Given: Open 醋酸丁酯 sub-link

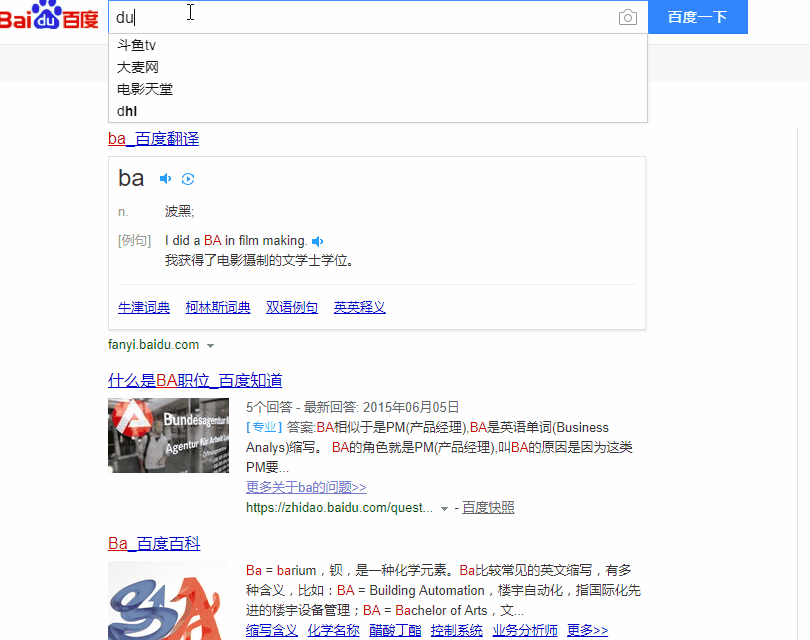Looking at the screenshot, I should tap(395, 630).
